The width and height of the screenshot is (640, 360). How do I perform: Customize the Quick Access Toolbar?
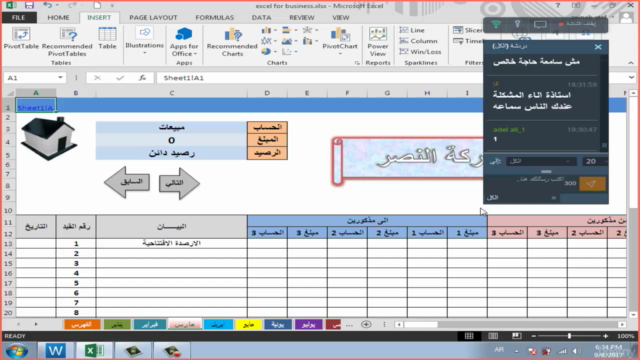(x=112, y=6)
